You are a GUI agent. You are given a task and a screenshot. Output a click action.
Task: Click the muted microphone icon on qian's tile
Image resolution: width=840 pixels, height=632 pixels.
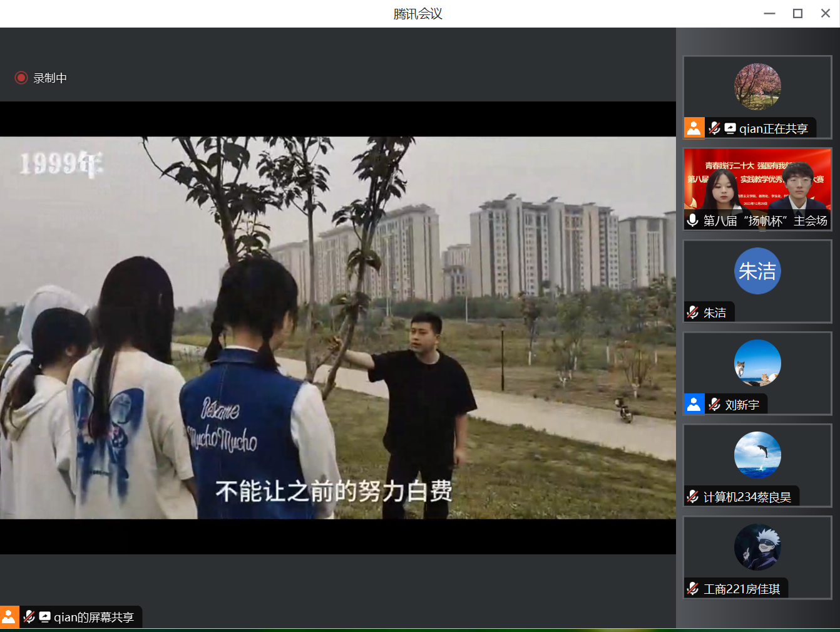click(x=714, y=127)
